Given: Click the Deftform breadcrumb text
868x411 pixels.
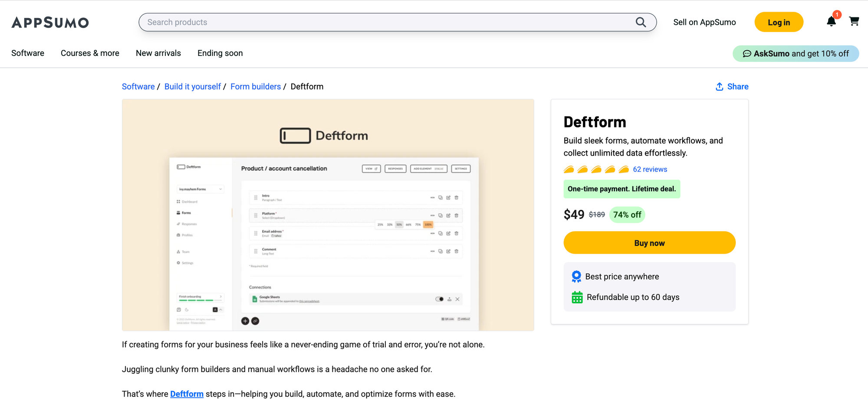Looking at the screenshot, I should coord(307,87).
